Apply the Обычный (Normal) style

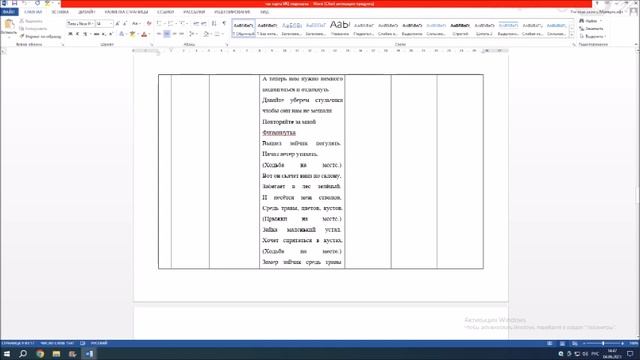[x=244, y=28]
